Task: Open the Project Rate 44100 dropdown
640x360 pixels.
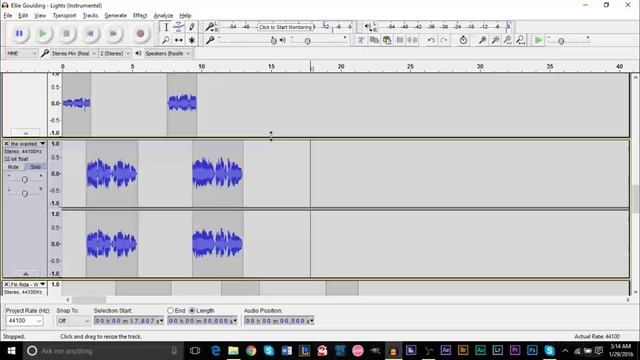Action: pyautogui.click(x=24, y=321)
